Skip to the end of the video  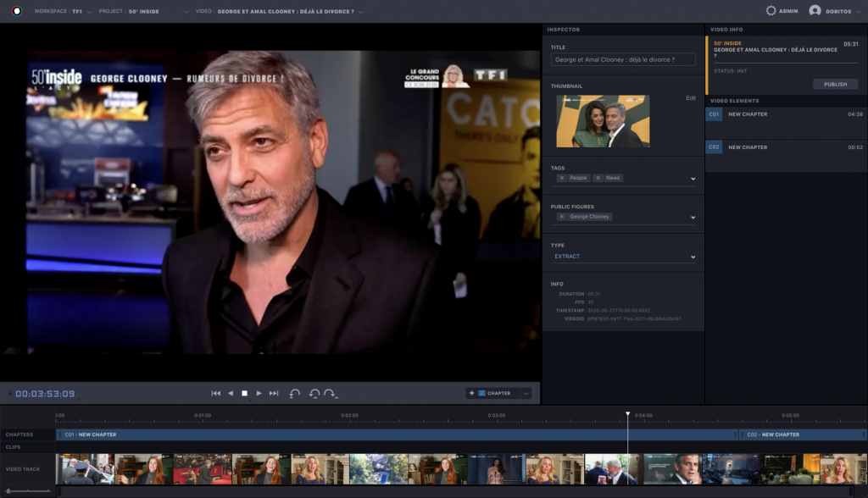[x=274, y=393]
